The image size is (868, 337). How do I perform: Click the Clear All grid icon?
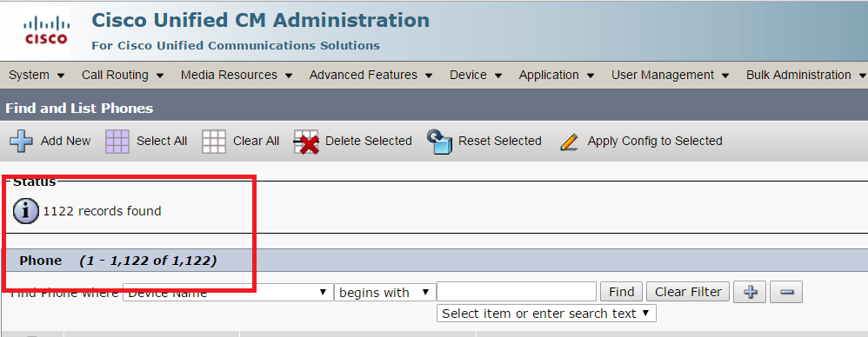coord(214,142)
